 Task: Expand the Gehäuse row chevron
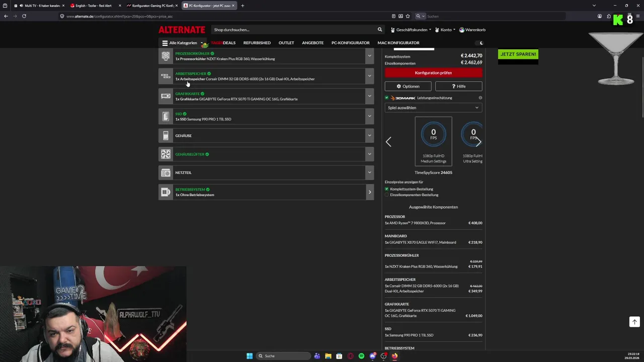pos(369,136)
